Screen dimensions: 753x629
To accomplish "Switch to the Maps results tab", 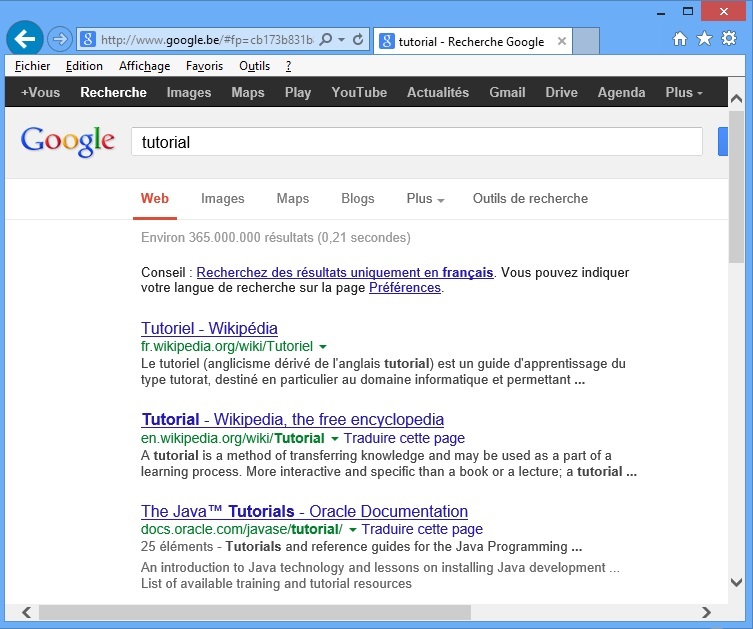I will tap(292, 198).
